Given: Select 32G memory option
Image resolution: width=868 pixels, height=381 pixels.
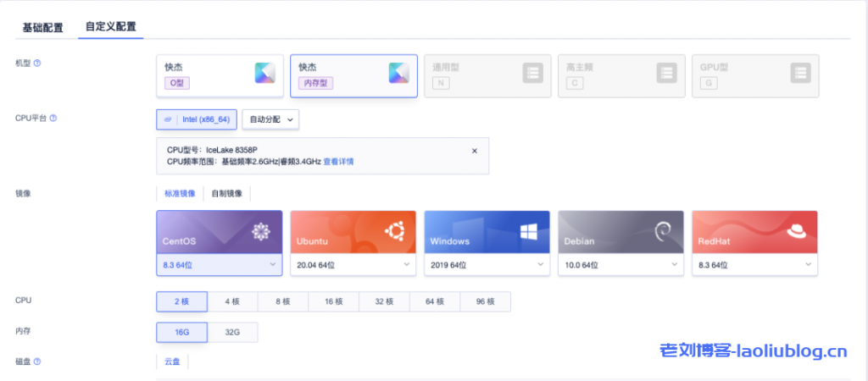Looking at the screenshot, I should click(232, 333).
